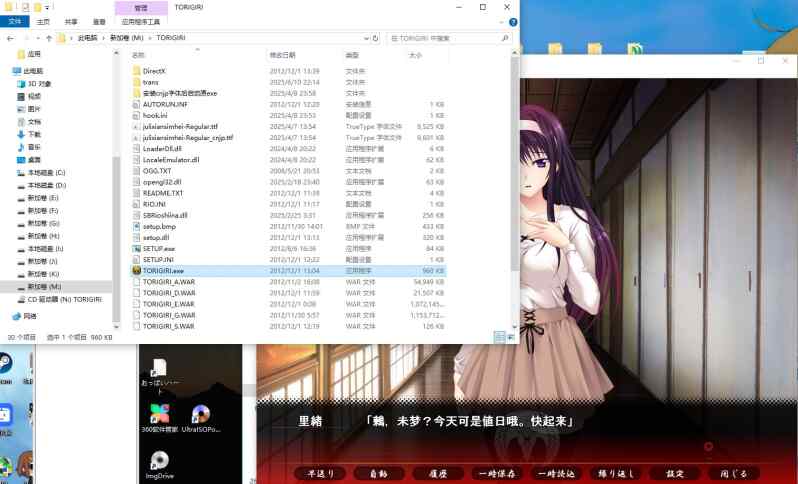Click the TORIGIRI search input box
The height and width of the screenshot is (484, 798).
pos(444,38)
